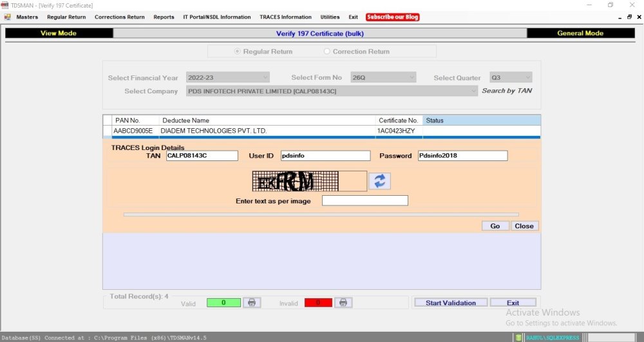Click the General Mode label
644x342 pixels.
tap(580, 33)
